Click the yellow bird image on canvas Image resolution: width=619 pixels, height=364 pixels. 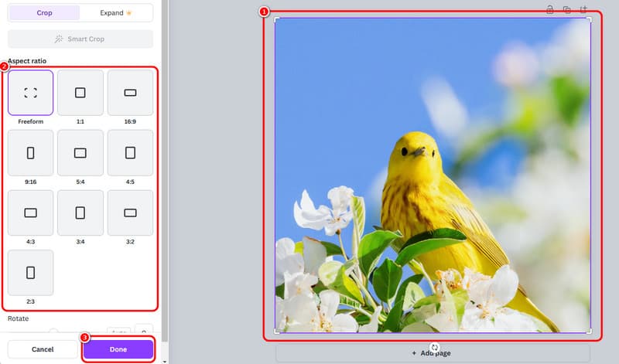click(433, 175)
